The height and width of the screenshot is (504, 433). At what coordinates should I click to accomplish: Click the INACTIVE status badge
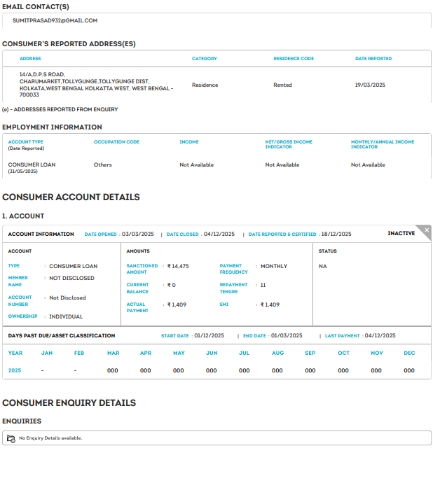coord(401,234)
